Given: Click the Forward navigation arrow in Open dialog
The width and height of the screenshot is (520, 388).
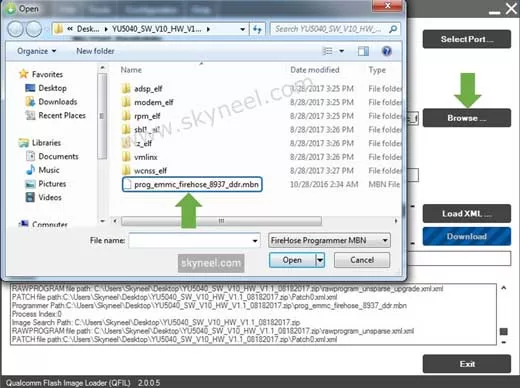Looking at the screenshot, I should (x=34, y=29).
